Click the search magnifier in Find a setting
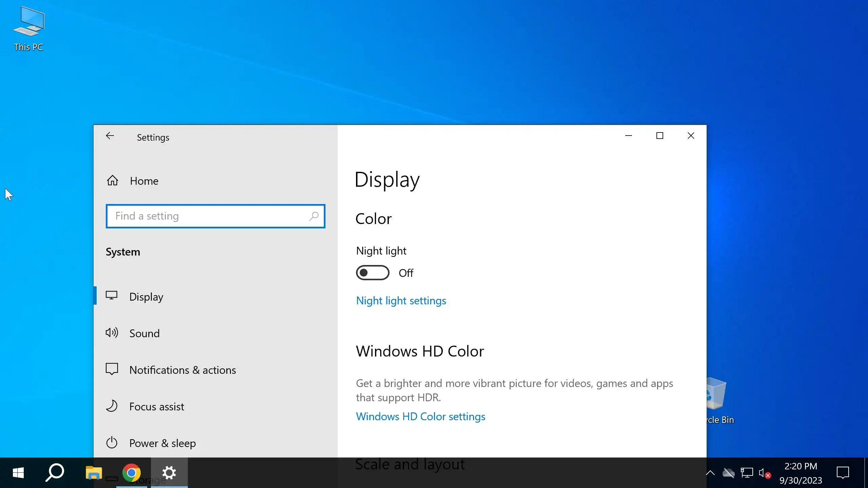This screenshot has height=488, width=868. click(314, 216)
